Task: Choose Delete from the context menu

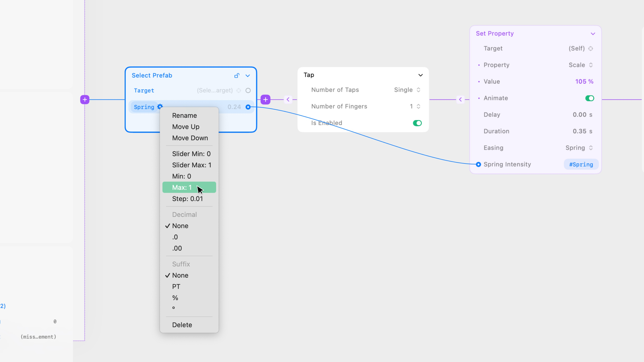Action: 182,324
